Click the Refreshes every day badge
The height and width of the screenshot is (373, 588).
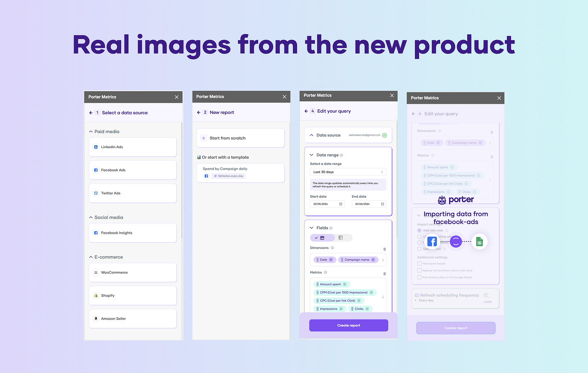(x=229, y=176)
